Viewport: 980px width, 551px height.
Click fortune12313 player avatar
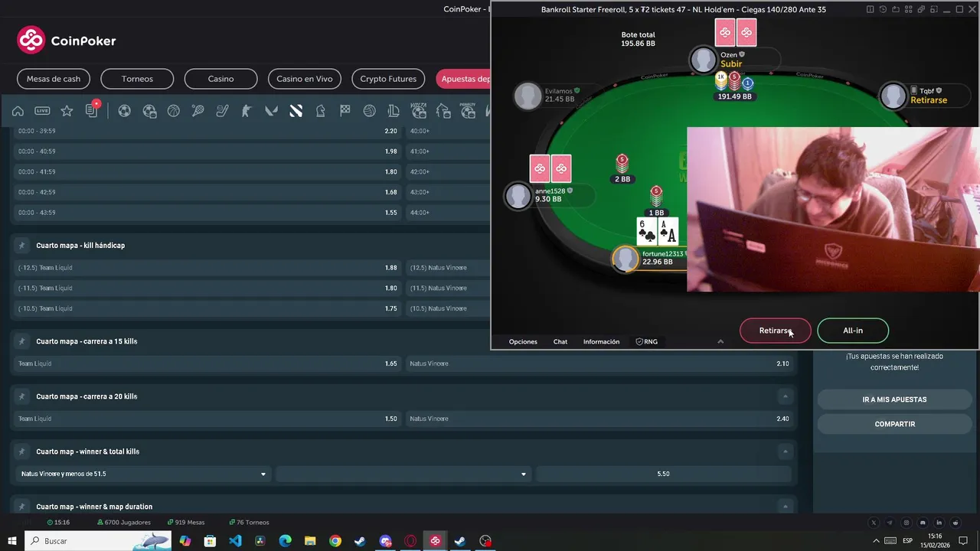pyautogui.click(x=626, y=259)
